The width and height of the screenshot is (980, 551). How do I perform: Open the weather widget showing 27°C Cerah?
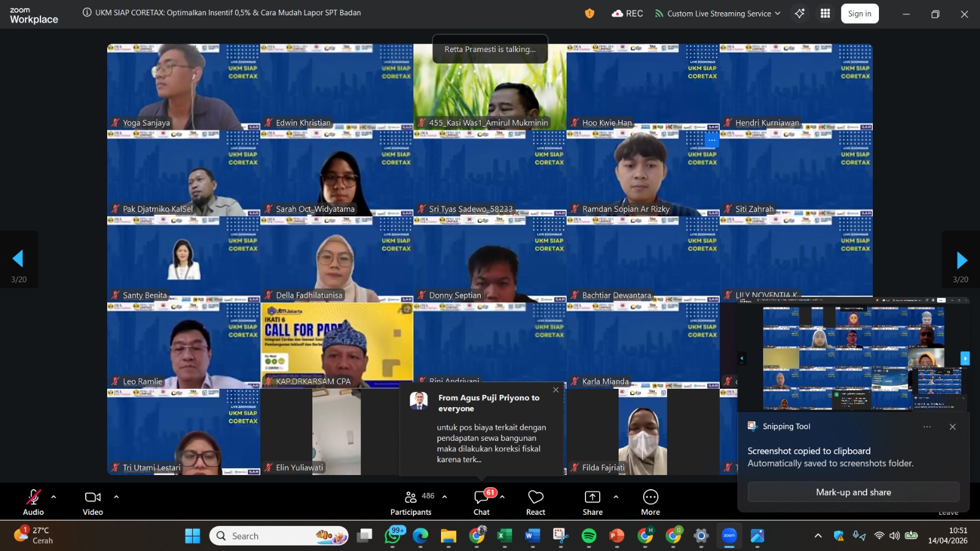(x=34, y=535)
